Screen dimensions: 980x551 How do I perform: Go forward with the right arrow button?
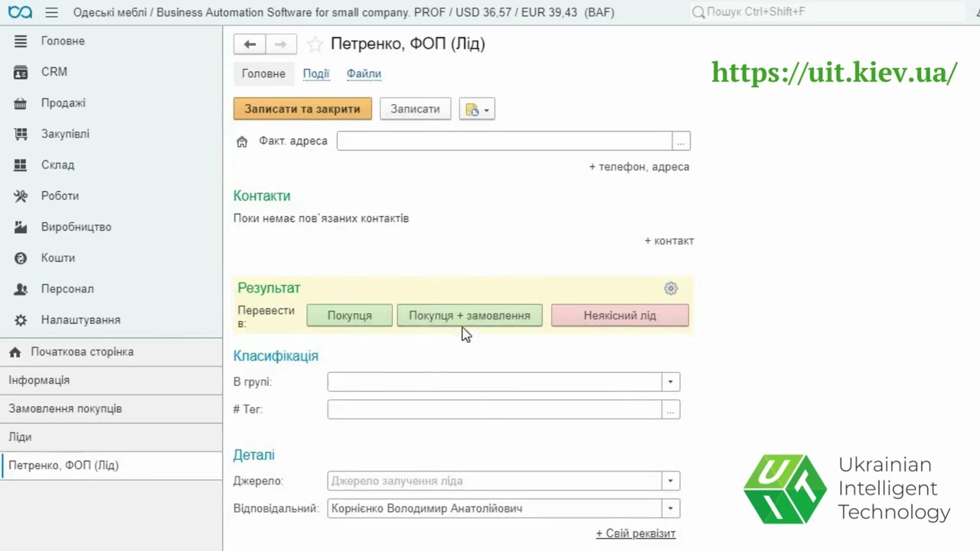point(281,44)
